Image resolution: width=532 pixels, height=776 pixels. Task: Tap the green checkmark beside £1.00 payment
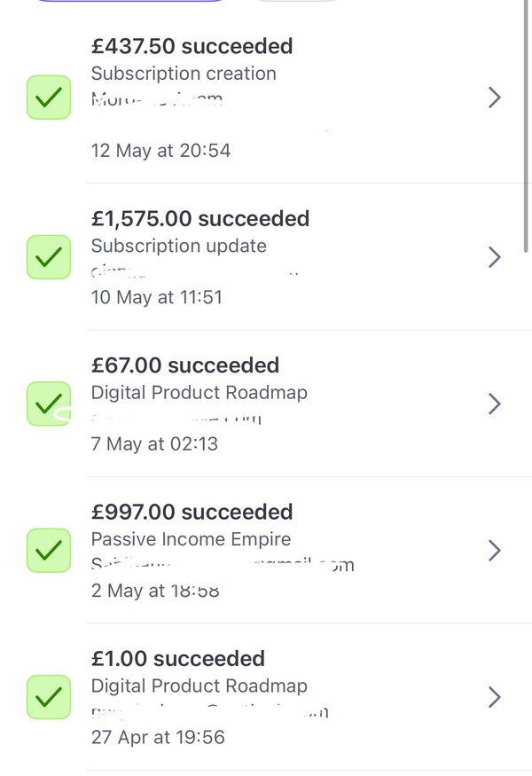click(49, 697)
